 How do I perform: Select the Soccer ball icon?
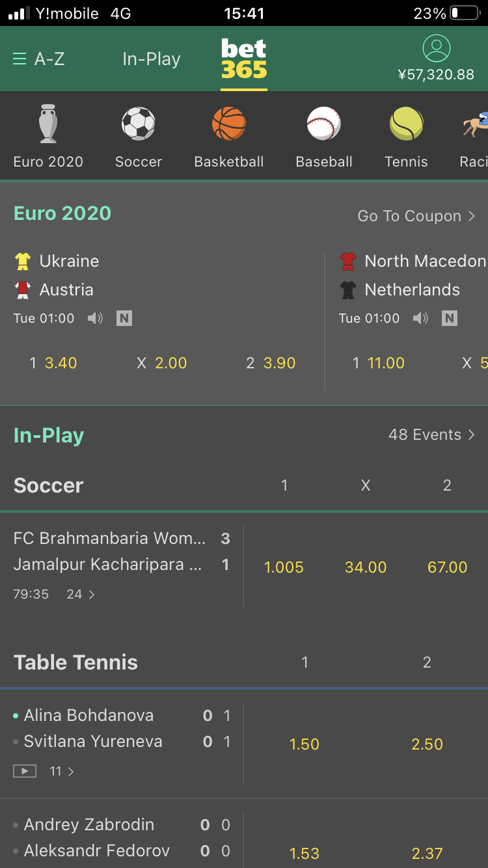[139, 124]
